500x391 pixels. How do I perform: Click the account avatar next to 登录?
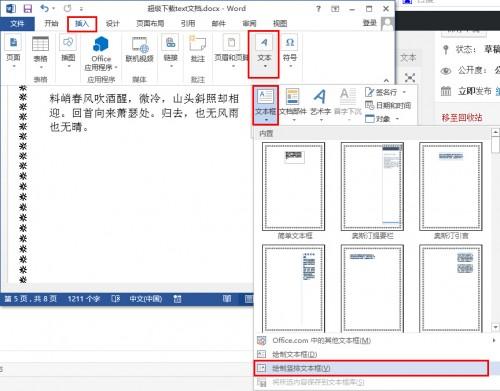tap(387, 24)
